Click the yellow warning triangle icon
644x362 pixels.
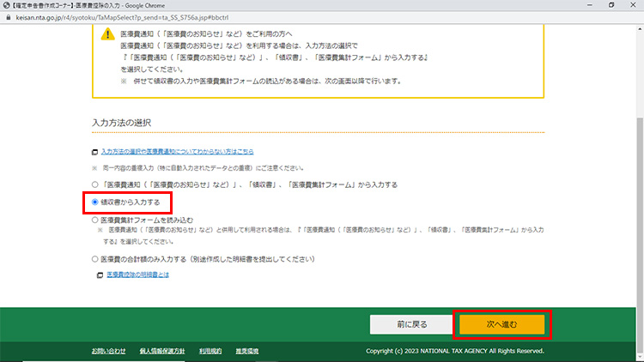pyautogui.click(x=107, y=34)
